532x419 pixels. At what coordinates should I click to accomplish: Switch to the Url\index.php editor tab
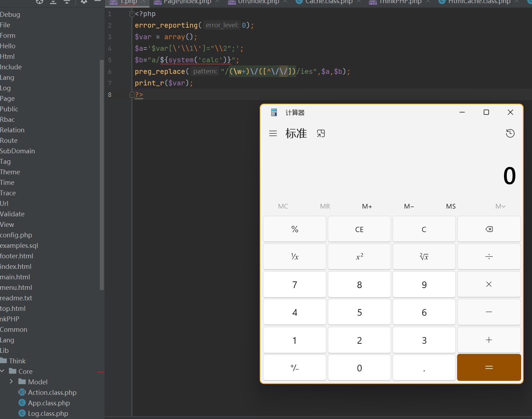pos(258,2)
